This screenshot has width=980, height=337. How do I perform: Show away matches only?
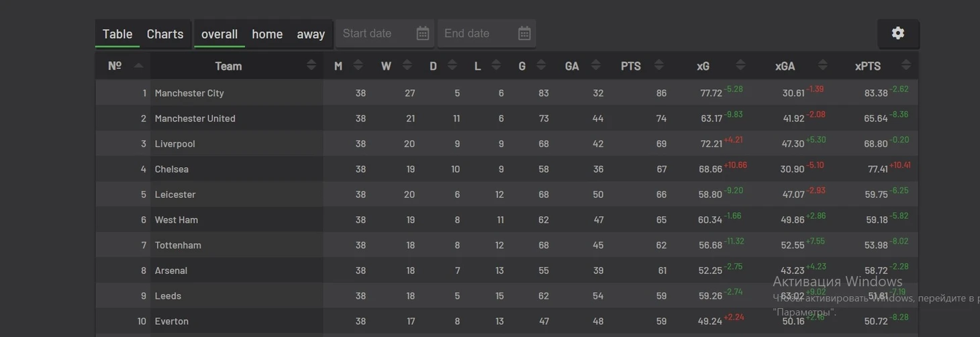[x=311, y=34]
